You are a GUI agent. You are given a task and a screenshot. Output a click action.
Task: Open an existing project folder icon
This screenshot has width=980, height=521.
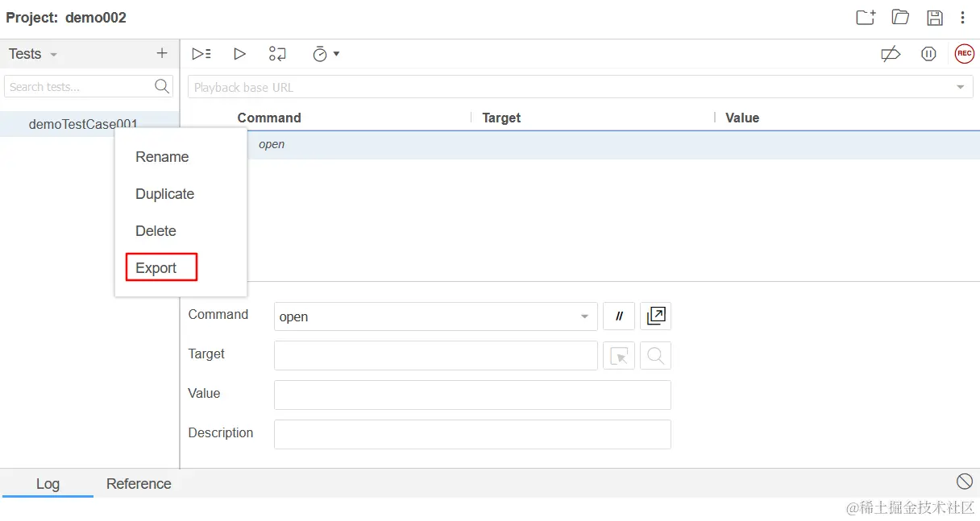point(900,18)
